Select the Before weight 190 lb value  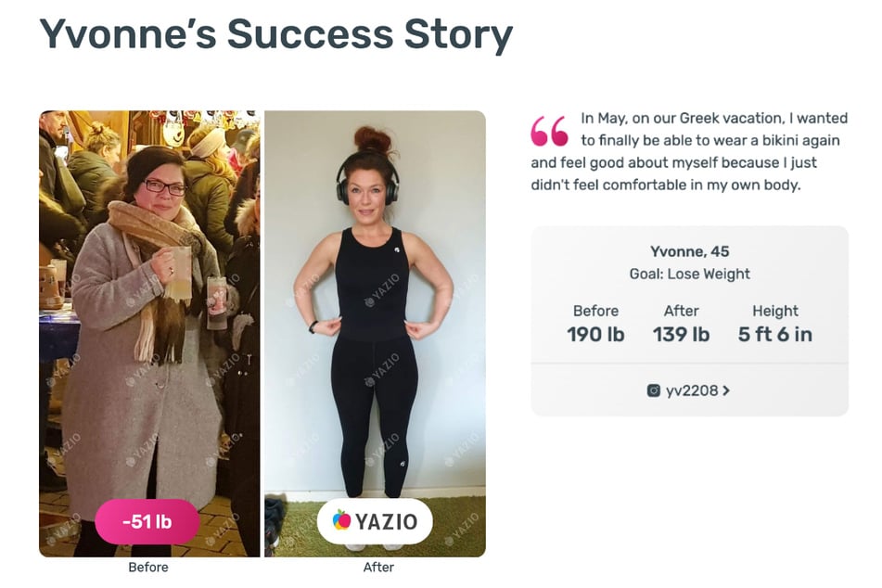[595, 334]
